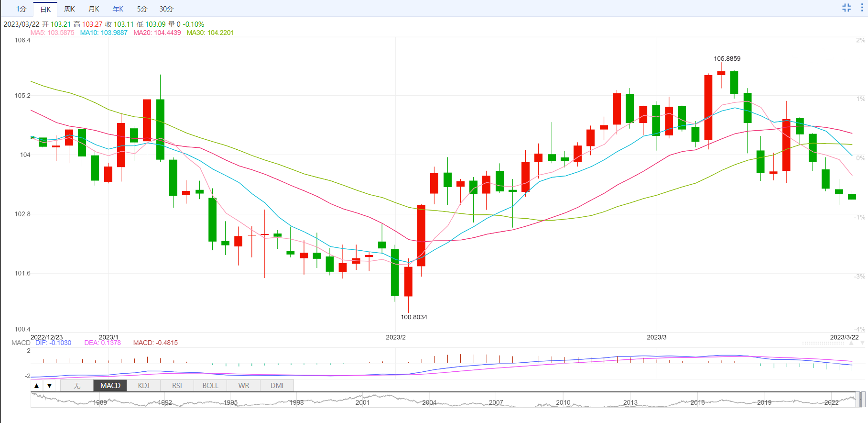The width and height of the screenshot is (868, 423).
Task: Click the 105.8859 high price annotation
Action: click(727, 58)
